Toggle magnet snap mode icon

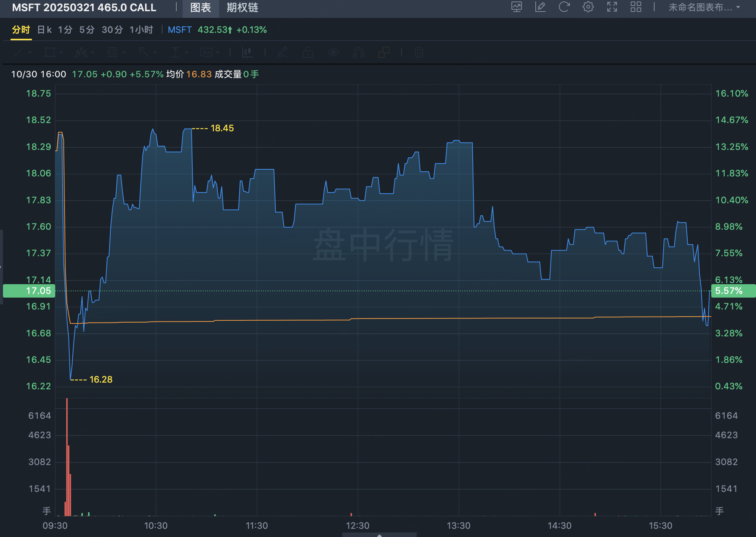coord(358,53)
